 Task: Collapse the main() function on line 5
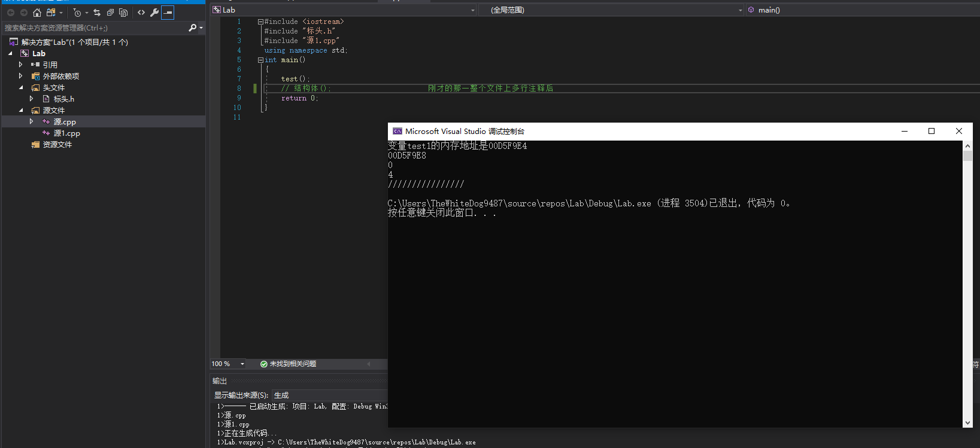(x=260, y=60)
